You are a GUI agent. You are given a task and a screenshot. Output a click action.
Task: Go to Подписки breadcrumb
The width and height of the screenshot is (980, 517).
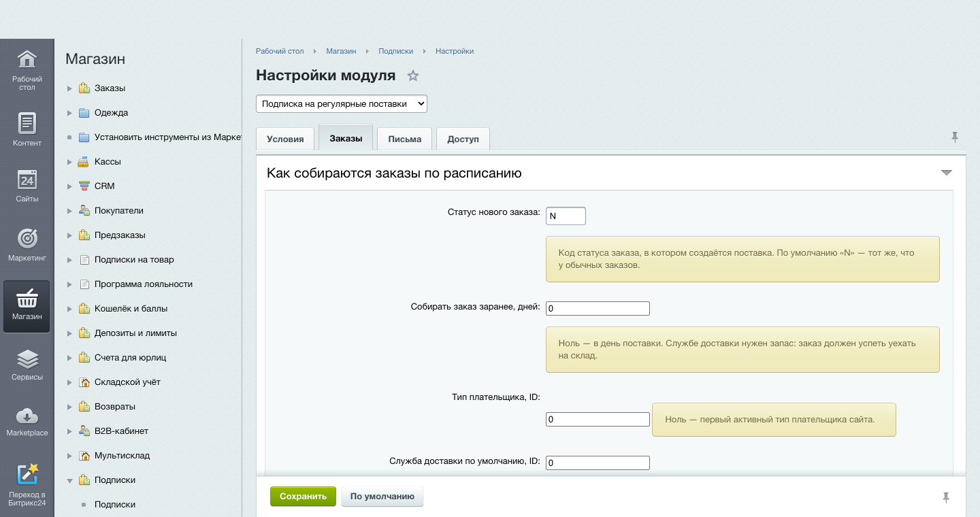pos(396,51)
